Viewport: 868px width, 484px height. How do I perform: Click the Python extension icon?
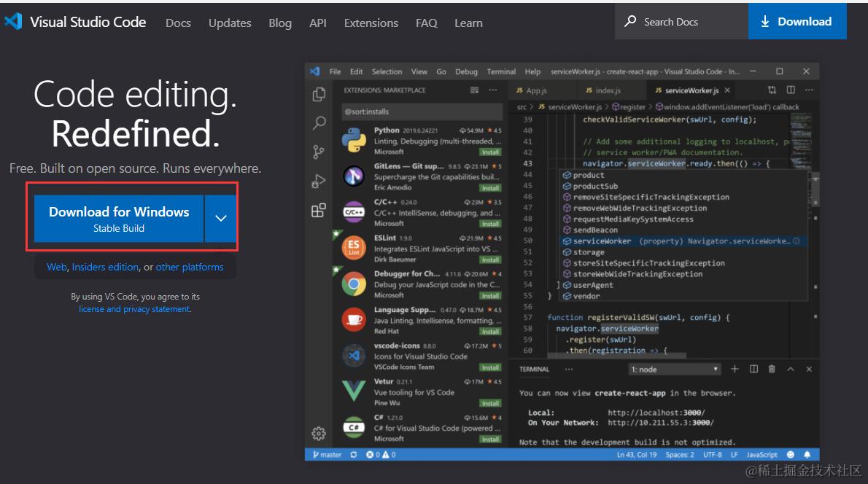click(354, 140)
